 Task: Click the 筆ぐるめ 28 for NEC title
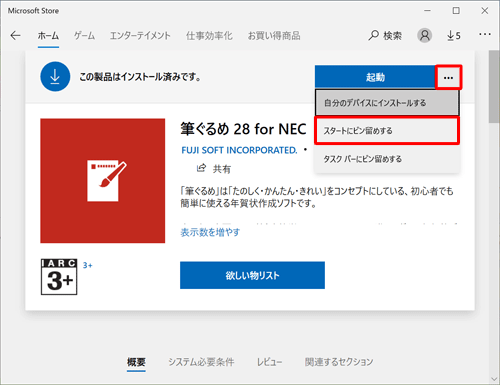coord(243,129)
